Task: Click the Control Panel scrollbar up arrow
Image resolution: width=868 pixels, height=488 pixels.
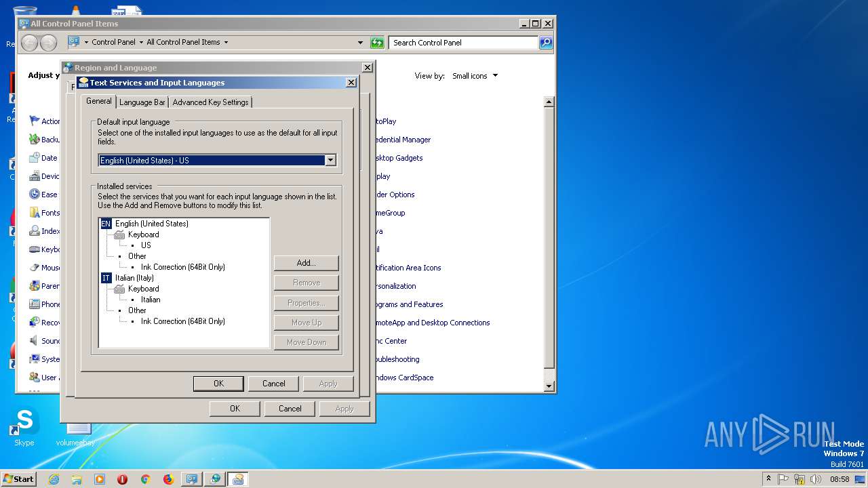Action: click(549, 102)
